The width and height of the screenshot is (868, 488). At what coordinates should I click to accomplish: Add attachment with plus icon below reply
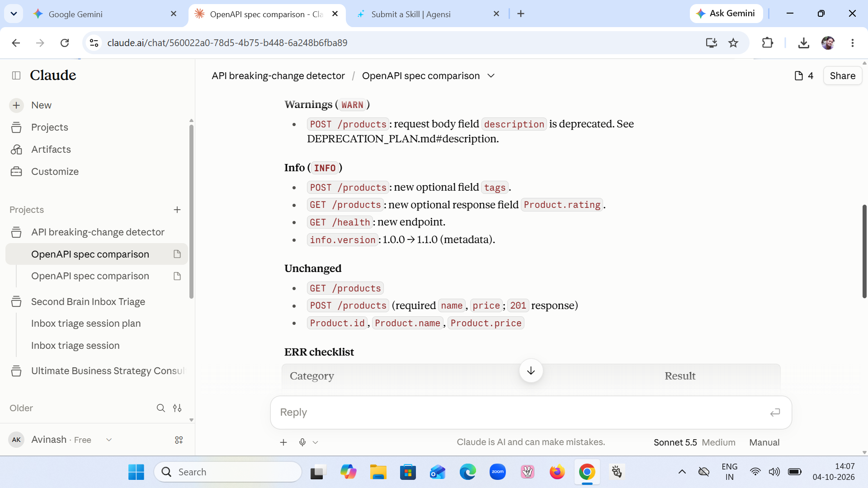(283, 442)
